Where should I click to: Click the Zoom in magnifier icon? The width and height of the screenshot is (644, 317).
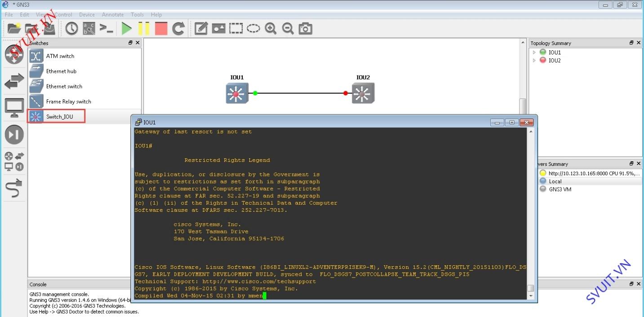click(271, 29)
